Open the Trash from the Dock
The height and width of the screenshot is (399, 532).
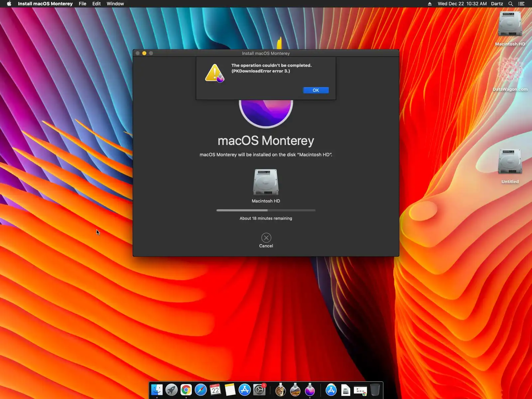[375, 390]
